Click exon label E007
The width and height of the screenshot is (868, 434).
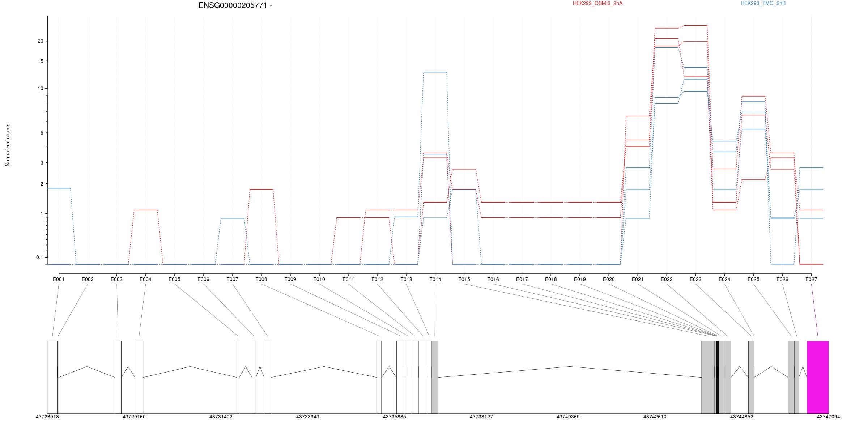(x=232, y=279)
